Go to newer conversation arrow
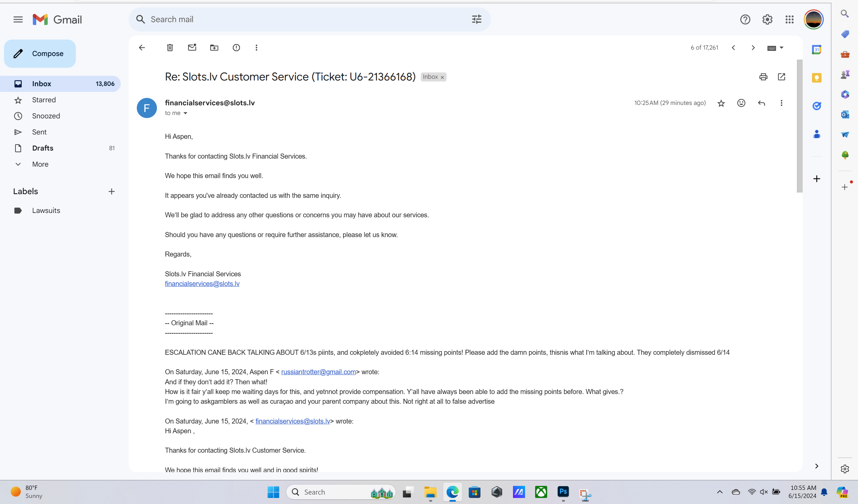858x504 pixels. 733,48
